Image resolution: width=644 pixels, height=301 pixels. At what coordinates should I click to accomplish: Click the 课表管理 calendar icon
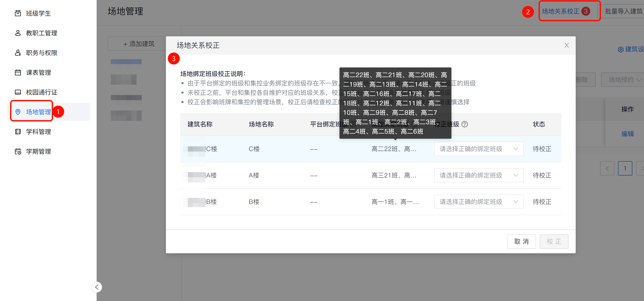18,73
